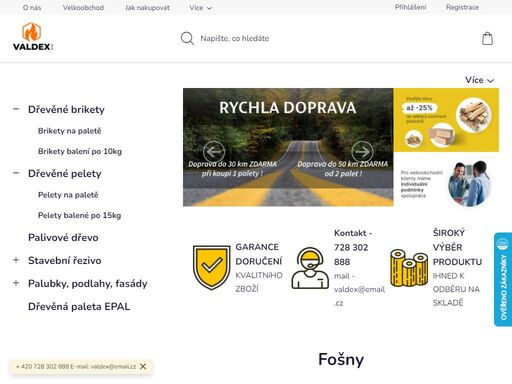Click the Registrace link
The width and height of the screenshot is (512, 384).
point(462,7)
